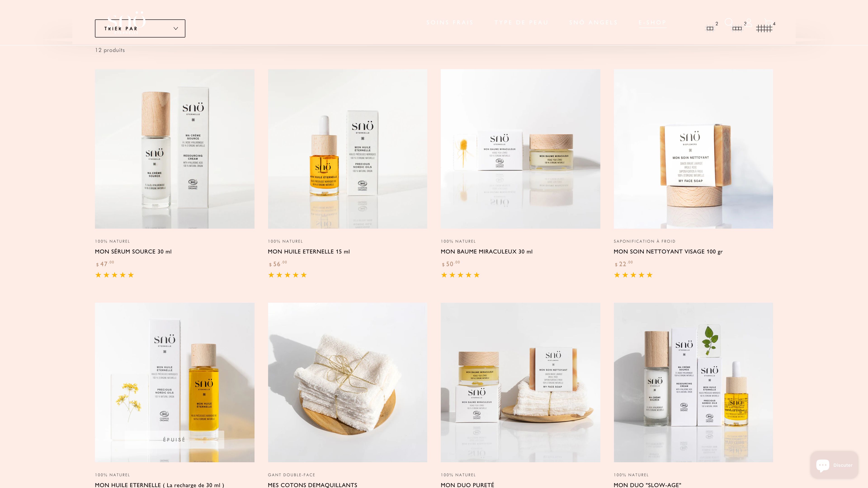This screenshot has width=868, height=488.
Task: Click the face soap product image
Action: click(693, 149)
